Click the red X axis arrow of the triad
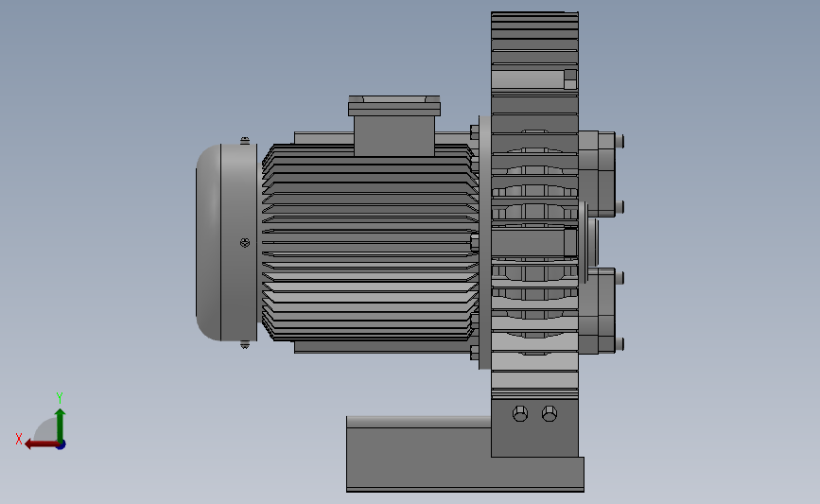This screenshot has height=504, width=820. [x=41, y=444]
